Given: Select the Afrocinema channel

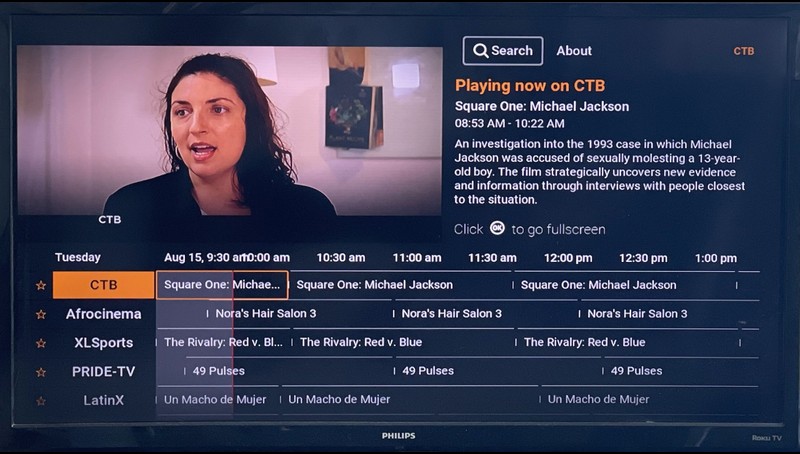Looking at the screenshot, I should point(104,314).
